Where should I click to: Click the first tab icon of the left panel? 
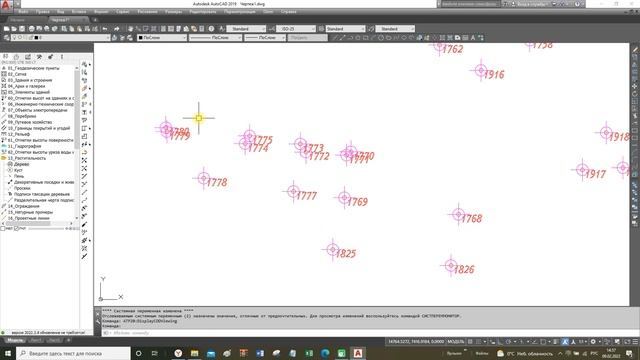(x=5, y=57)
